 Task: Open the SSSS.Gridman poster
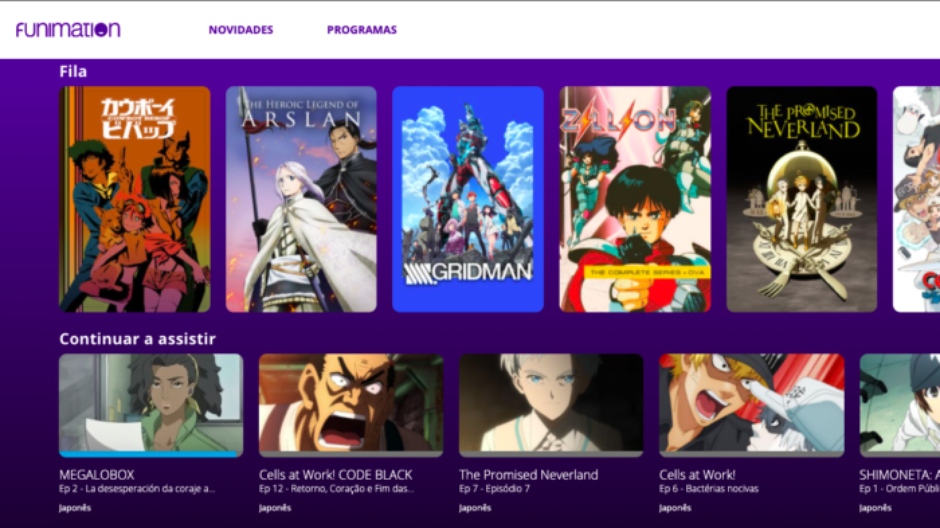click(468, 199)
